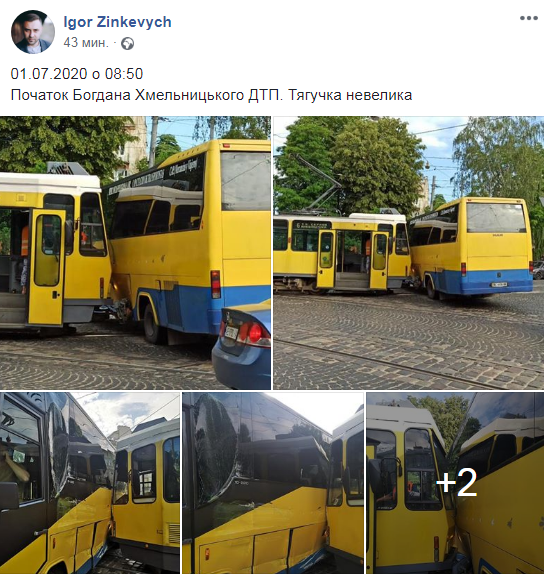Click the caption text about Богдана Хмельницького ДТП
The height and width of the screenshot is (576, 544).
211,95
